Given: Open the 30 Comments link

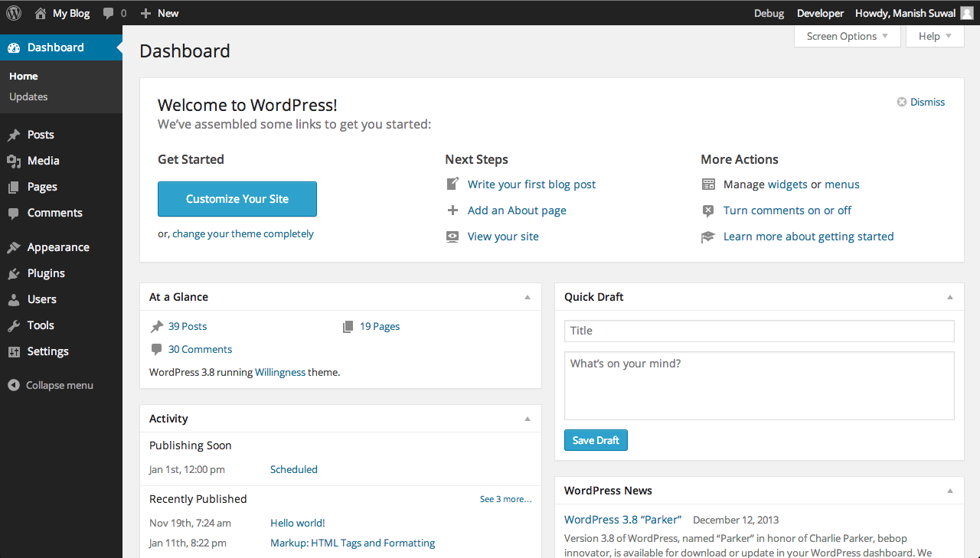Looking at the screenshot, I should (200, 349).
